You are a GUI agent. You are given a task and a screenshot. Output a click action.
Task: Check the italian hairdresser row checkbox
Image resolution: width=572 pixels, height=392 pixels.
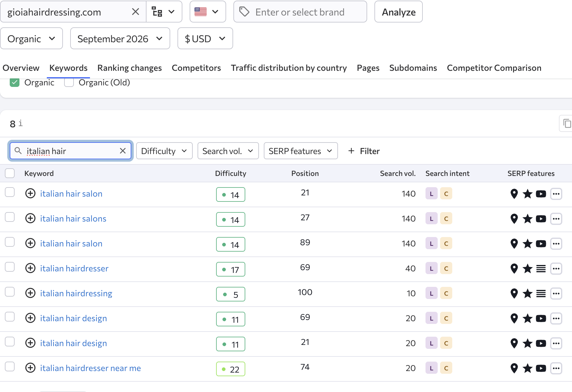(x=10, y=267)
